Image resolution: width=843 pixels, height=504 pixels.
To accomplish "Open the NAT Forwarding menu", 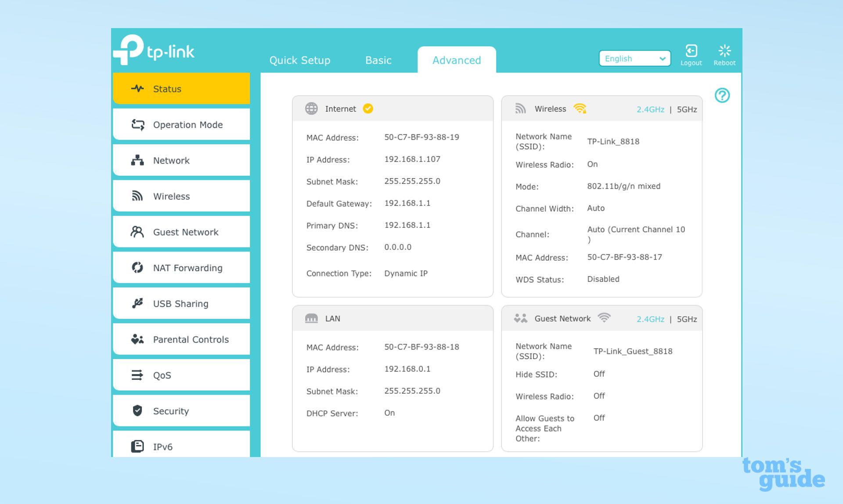I will tap(181, 267).
